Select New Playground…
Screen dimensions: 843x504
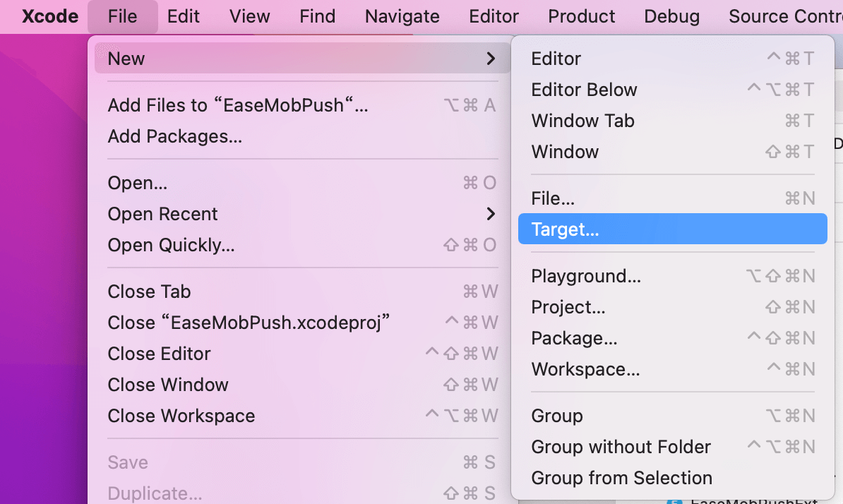673,275
